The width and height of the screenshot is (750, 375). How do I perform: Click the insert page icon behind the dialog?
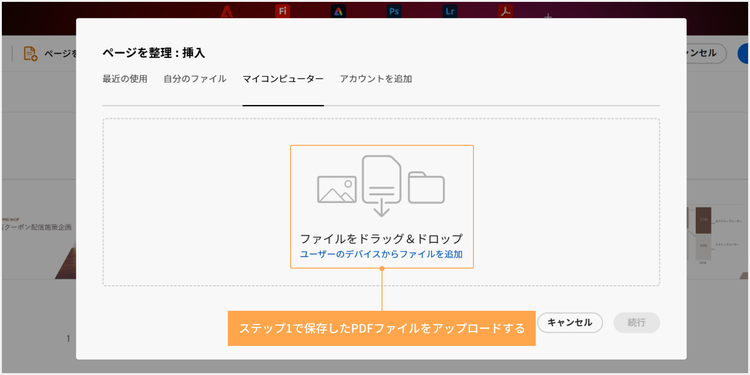point(31,54)
